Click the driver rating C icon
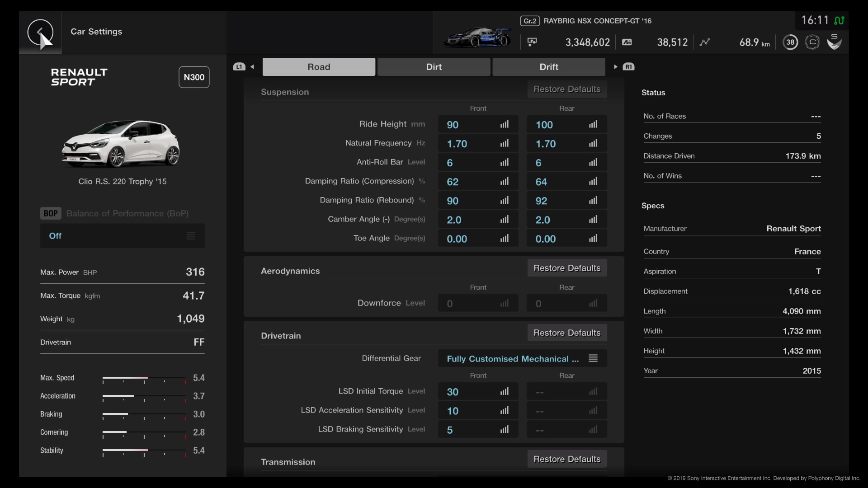This screenshot has height=488, width=868. point(812,42)
